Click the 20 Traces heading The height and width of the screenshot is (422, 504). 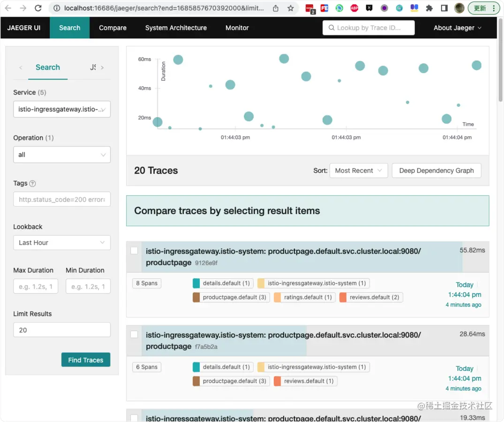coord(156,170)
